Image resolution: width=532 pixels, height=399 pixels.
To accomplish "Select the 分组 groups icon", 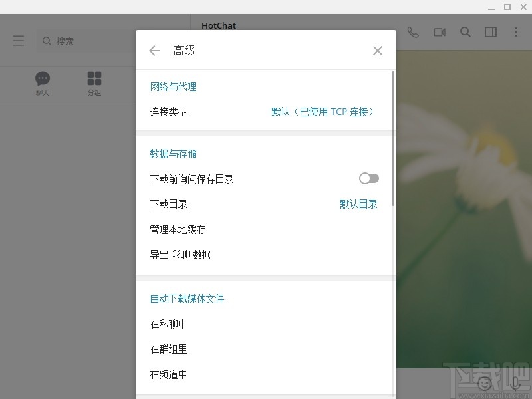I will [x=94, y=78].
